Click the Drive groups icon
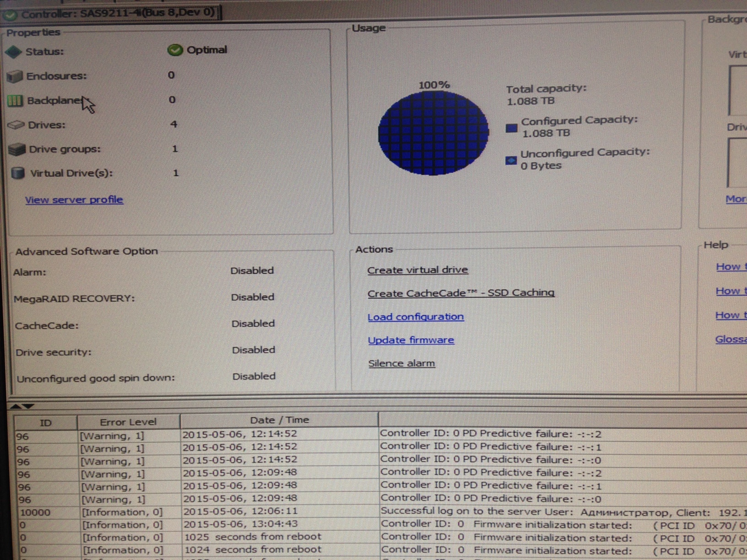Viewport: 747px width, 560px height. (x=17, y=149)
